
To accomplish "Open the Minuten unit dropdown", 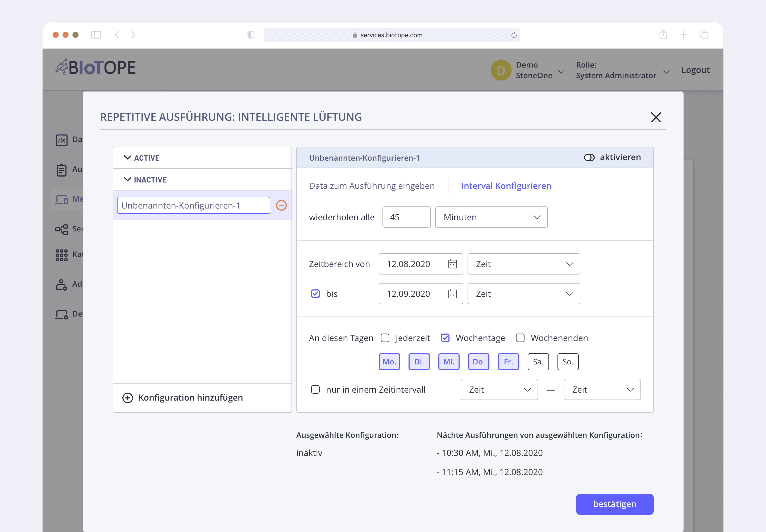I will [491, 217].
